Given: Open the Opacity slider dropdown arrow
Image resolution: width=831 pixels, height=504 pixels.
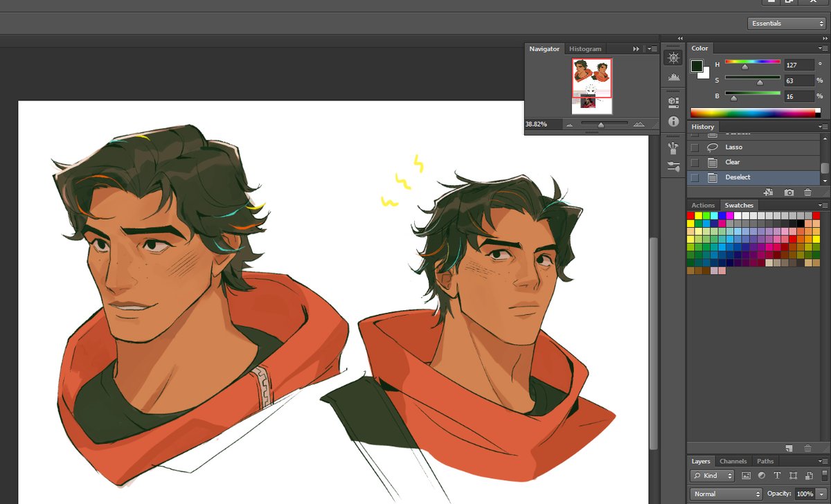Looking at the screenshot, I should pyautogui.click(x=822, y=494).
